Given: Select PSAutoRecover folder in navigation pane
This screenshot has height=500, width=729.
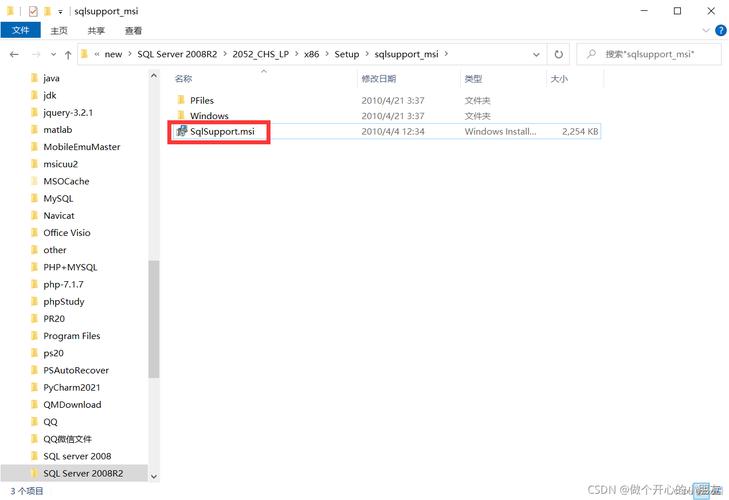Looking at the screenshot, I should pyautogui.click(x=76, y=371).
